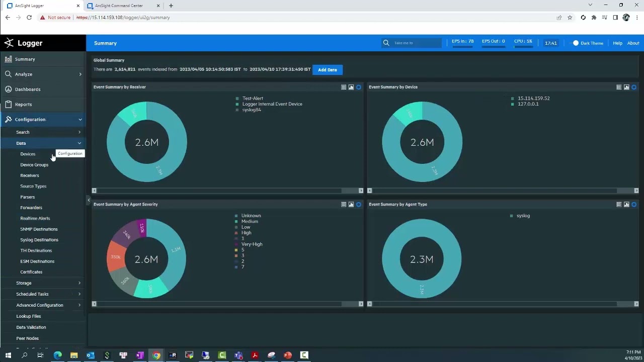Reload the page with browser refresh icon
Viewport: 644px width, 362px height.
pyautogui.click(x=29, y=17)
